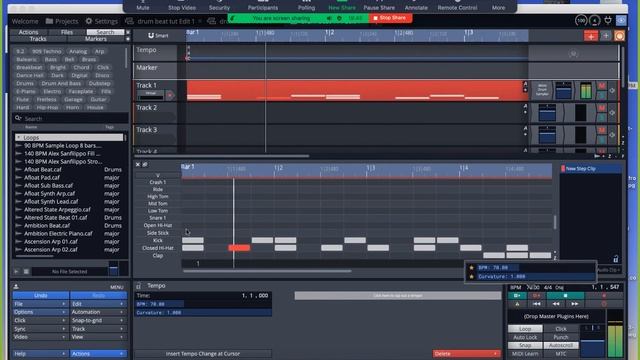640x360 pixels.
Task: Toggle the Autoscroll button
Action: coord(561,345)
